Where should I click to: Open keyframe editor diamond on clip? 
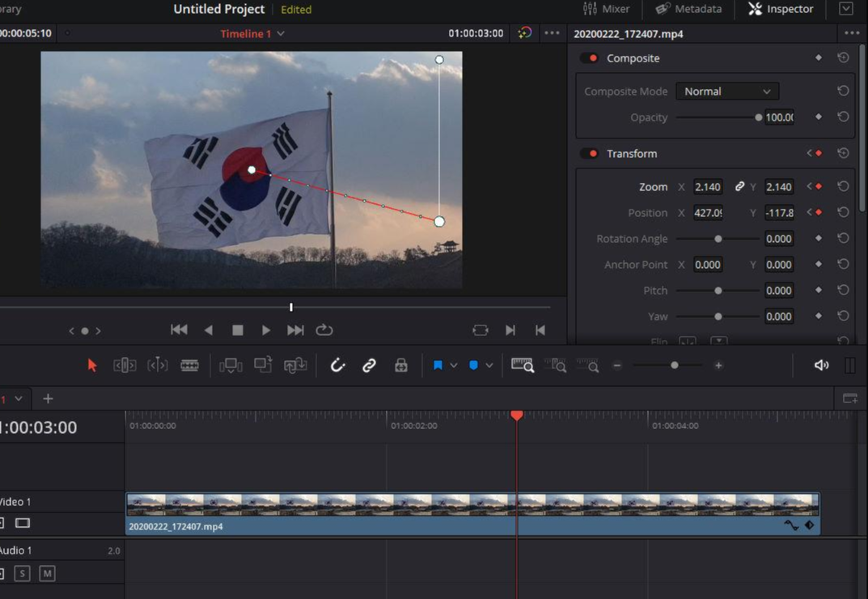[809, 525]
